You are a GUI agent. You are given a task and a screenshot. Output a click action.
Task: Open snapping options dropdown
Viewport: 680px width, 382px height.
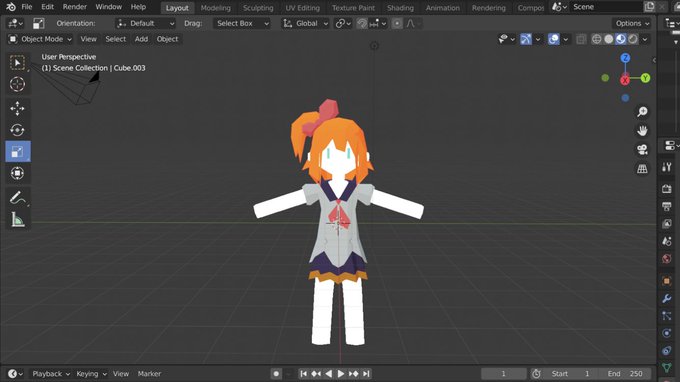click(378, 23)
